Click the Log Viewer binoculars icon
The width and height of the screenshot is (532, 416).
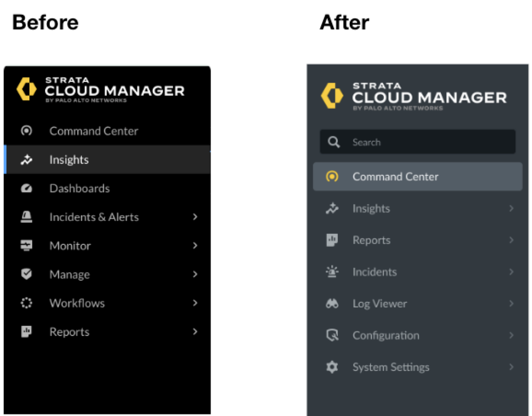(332, 304)
